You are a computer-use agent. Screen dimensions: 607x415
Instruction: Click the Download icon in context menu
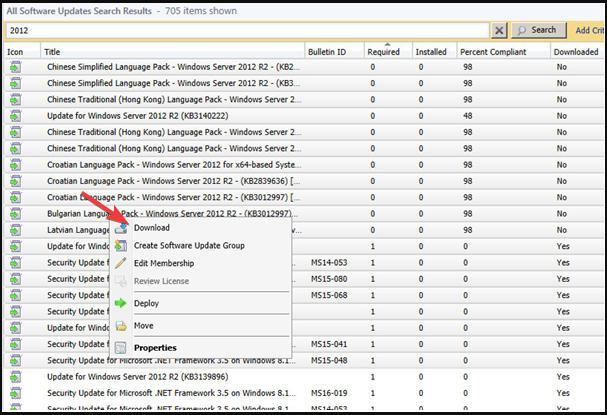coord(121,228)
